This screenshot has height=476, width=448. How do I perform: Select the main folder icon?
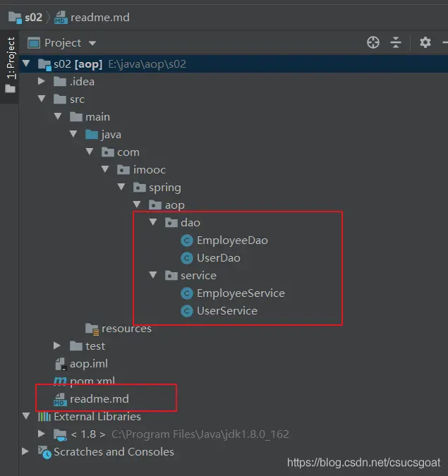76,117
